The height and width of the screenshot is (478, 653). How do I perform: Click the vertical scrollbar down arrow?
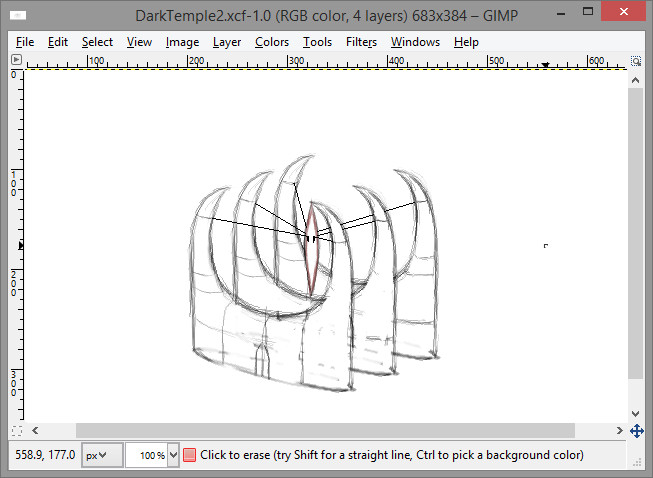(636, 413)
